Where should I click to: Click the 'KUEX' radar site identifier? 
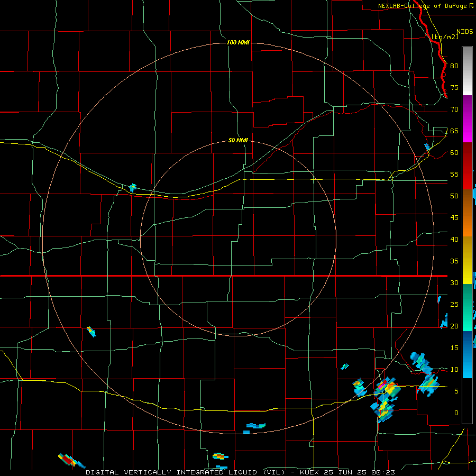coord(309,472)
